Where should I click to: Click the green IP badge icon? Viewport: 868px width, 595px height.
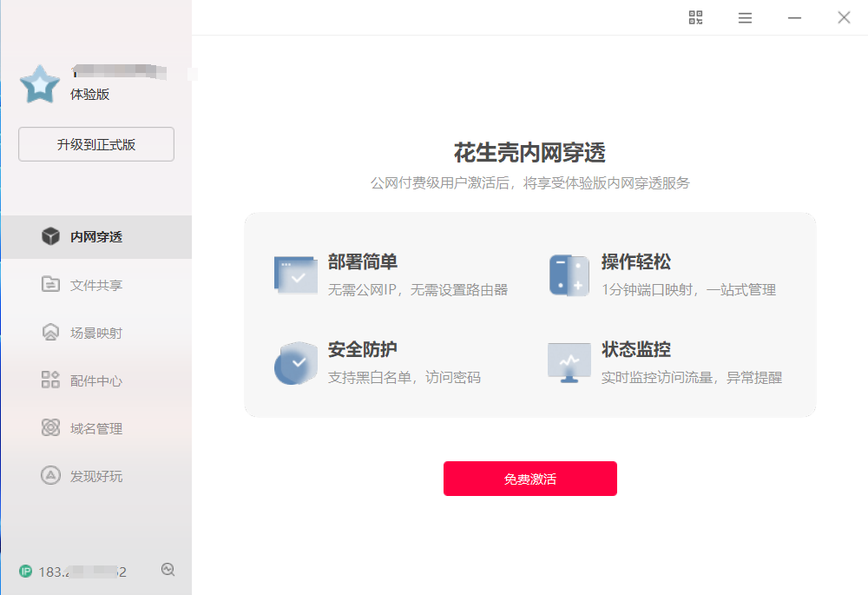tap(25, 572)
